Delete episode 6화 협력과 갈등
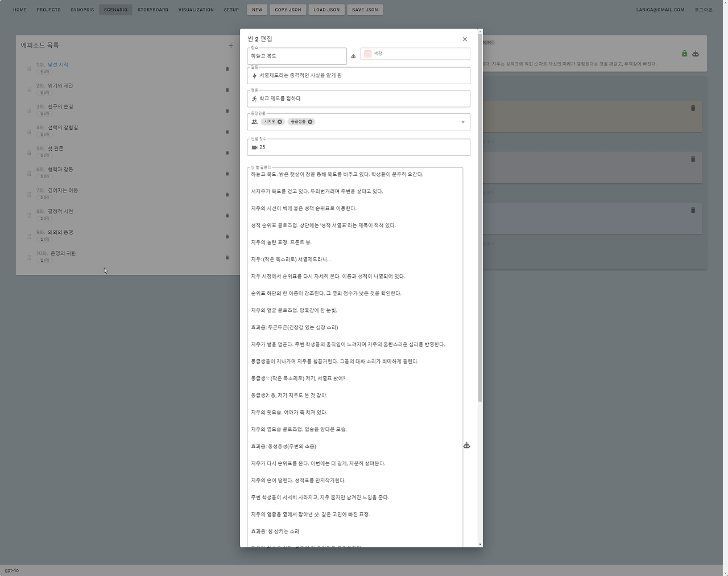Viewport: 728px width, 576px height. coord(227,174)
